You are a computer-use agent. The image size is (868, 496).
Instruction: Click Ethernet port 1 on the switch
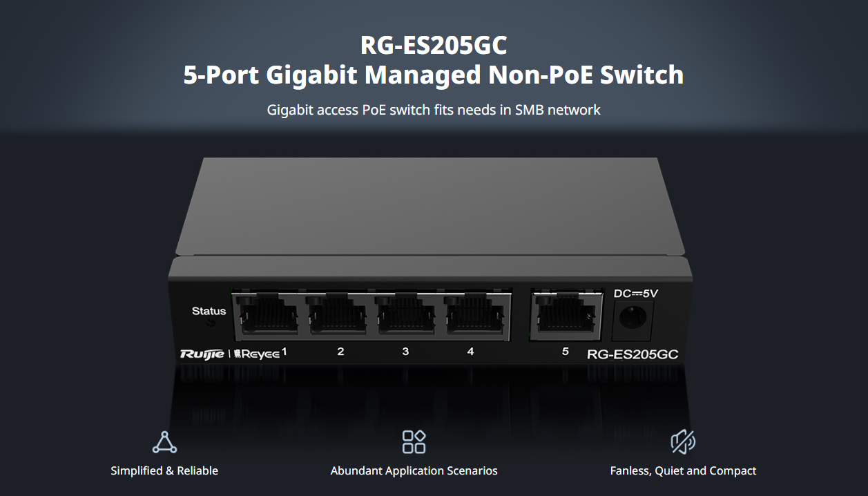(x=265, y=316)
